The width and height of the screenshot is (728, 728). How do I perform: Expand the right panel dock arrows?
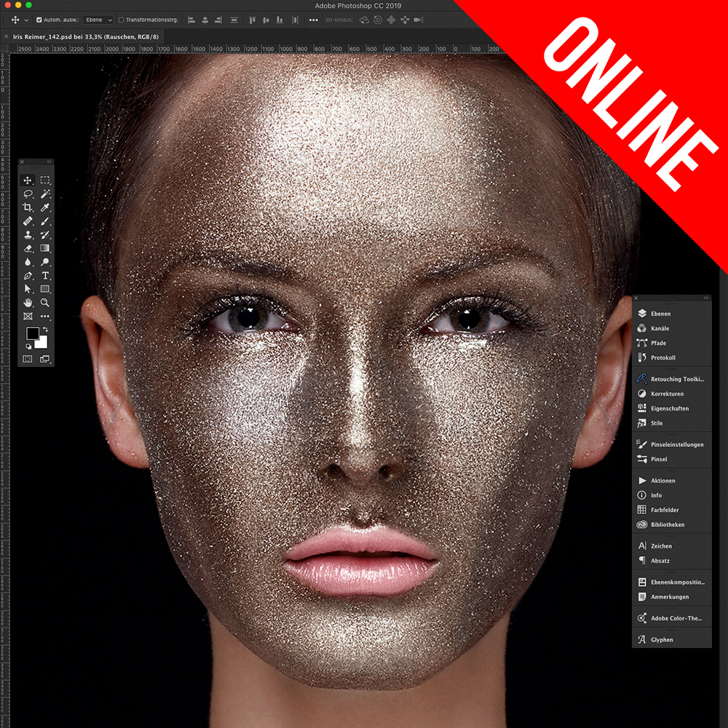tap(705, 298)
